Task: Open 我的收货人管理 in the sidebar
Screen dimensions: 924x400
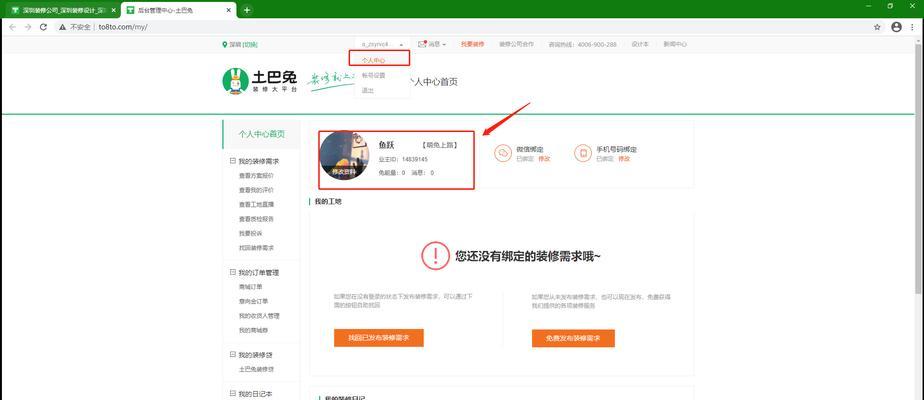Action: [259, 316]
